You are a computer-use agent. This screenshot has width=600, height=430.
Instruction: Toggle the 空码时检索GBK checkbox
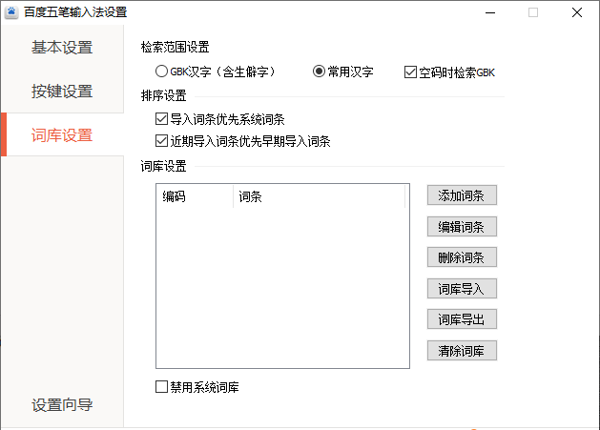coord(410,72)
